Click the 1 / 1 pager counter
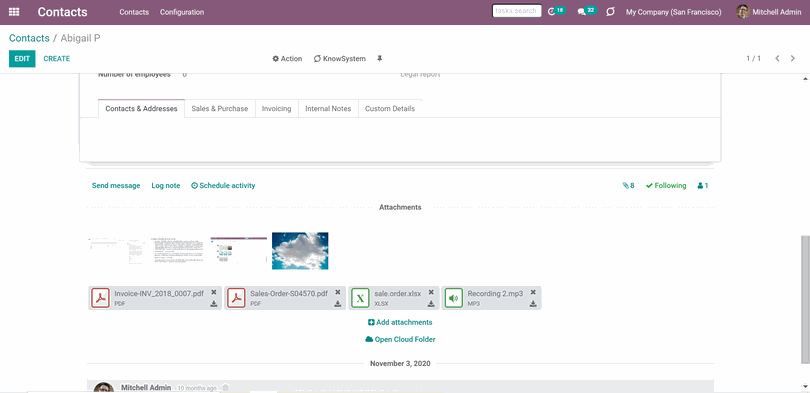The image size is (810, 393). click(x=753, y=59)
